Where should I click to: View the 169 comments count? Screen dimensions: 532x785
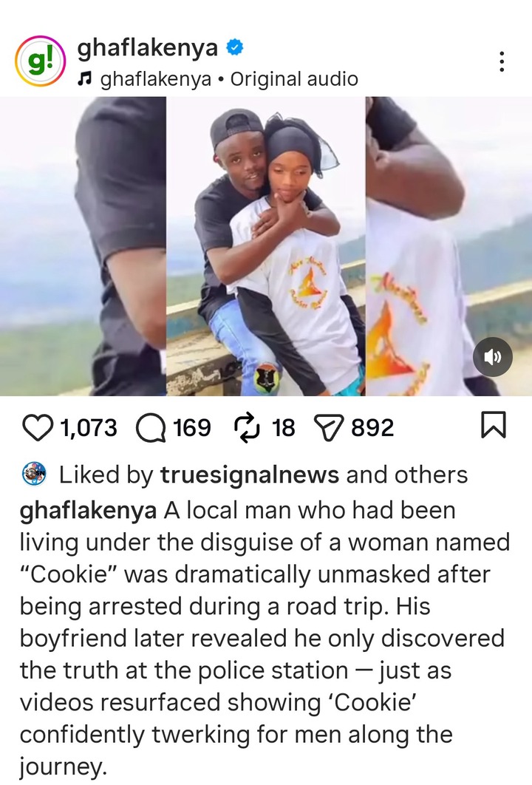coord(192,428)
